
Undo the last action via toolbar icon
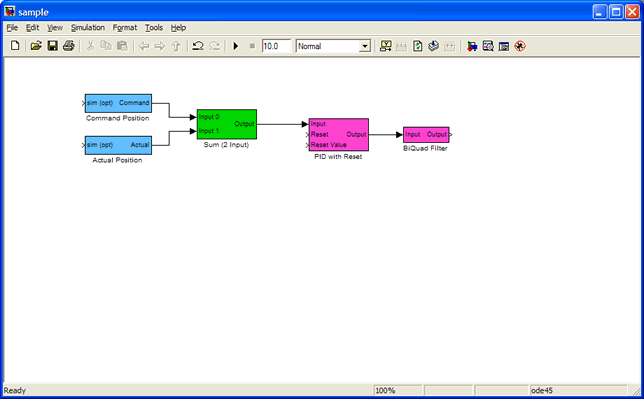click(x=198, y=46)
